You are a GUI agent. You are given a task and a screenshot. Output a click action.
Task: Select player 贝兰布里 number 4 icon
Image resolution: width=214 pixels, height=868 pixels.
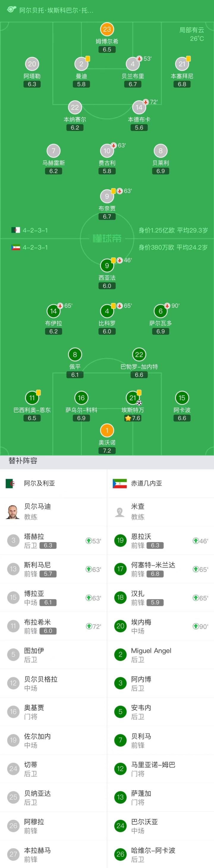133,64
